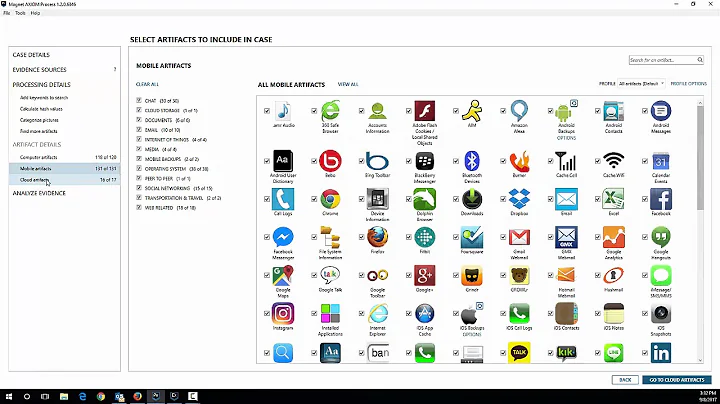Open PROFILE OPTIONS link
The height and width of the screenshot is (404, 720).
[x=688, y=84]
